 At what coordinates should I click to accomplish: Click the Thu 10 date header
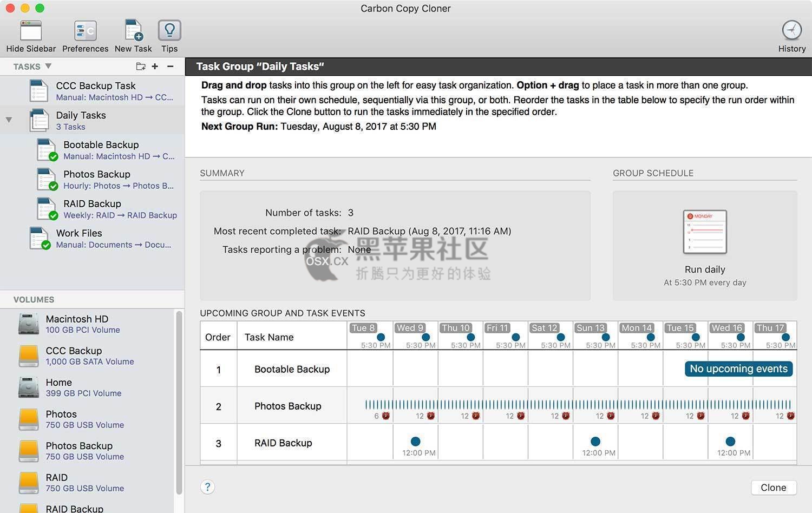tap(455, 328)
